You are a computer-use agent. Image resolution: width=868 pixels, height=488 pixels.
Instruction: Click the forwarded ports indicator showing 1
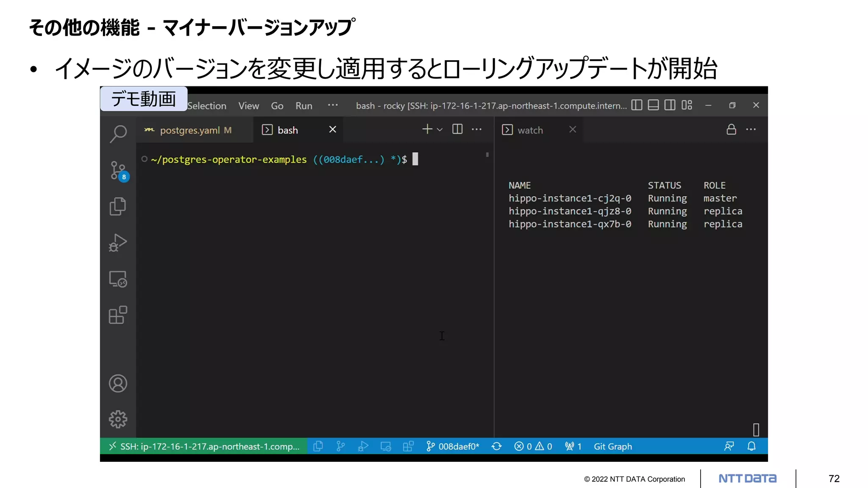tap(573, 446)
